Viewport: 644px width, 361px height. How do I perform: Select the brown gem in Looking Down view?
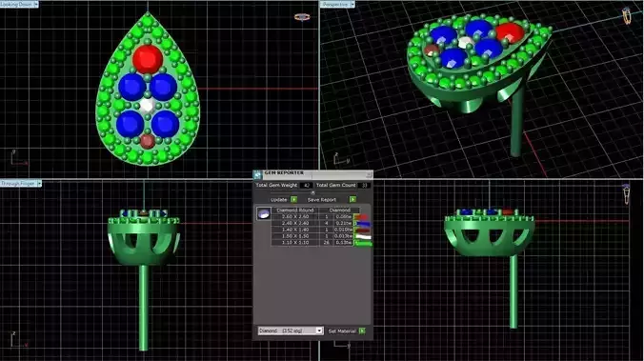[147, 141]
